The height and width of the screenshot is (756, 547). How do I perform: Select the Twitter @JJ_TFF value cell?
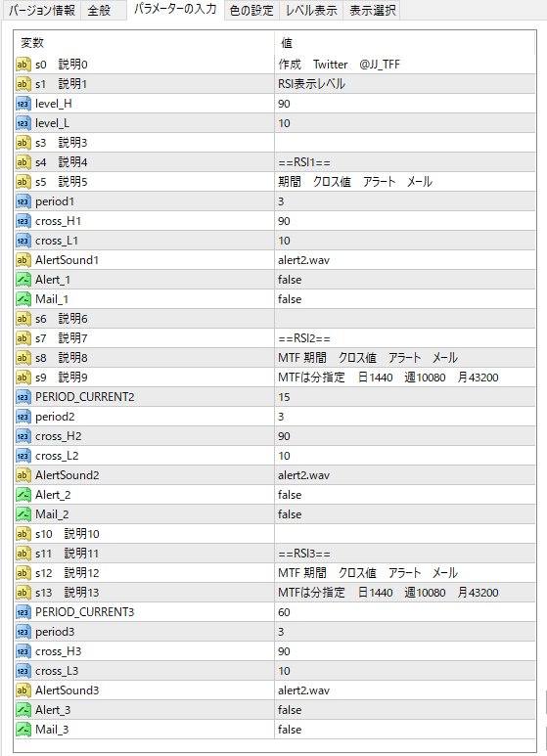[405, 65]
